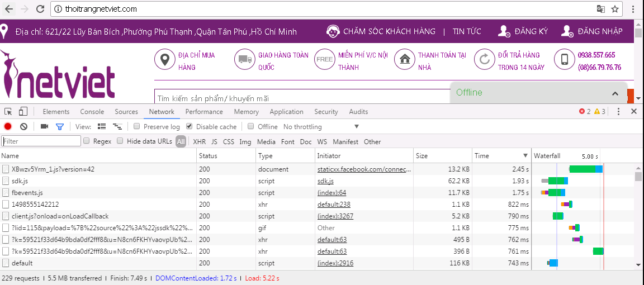Tick the Offline checkbox
This screenshot has width=644, height=285.
coord(251,126)
